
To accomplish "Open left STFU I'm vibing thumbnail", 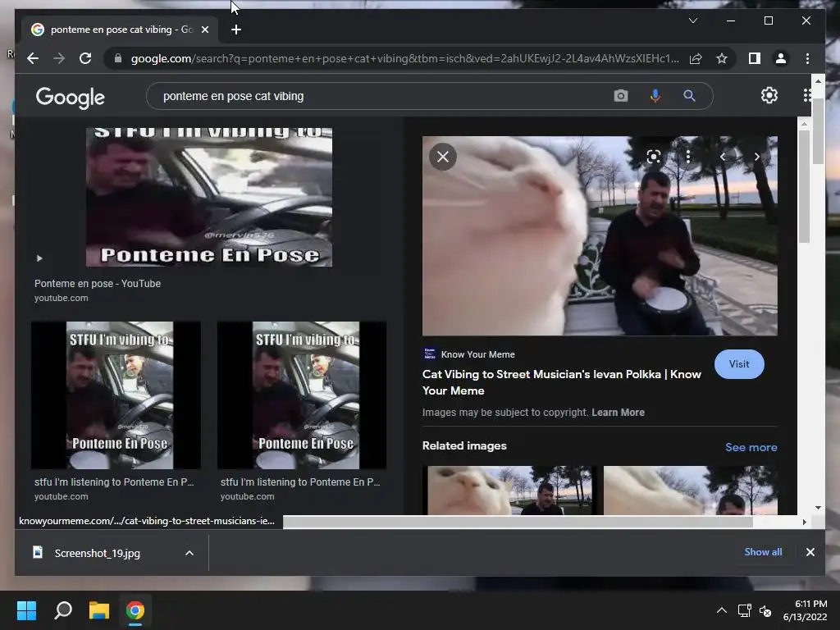I will click(116, 395).
